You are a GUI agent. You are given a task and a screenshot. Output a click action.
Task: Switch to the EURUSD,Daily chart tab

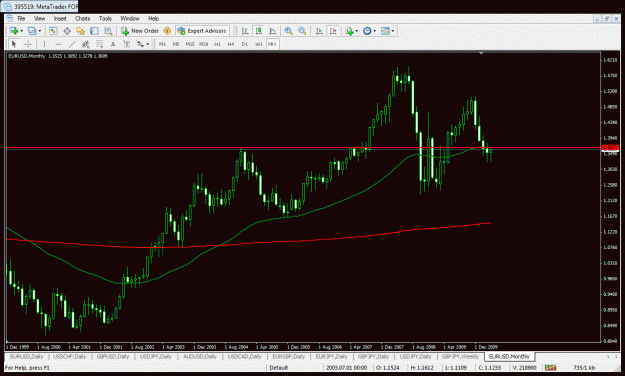pos(27,356)
